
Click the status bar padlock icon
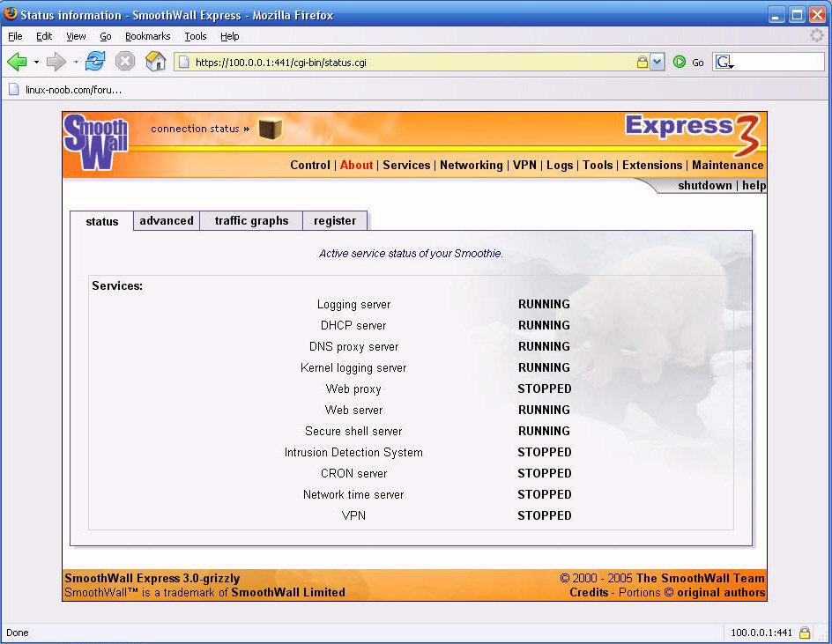click(x=805, y=633)
